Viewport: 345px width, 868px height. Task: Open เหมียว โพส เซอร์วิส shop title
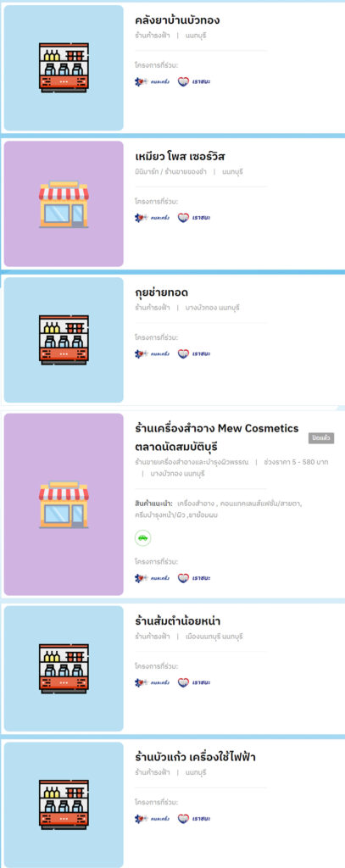pyautogui.click(x=180, y=157)
